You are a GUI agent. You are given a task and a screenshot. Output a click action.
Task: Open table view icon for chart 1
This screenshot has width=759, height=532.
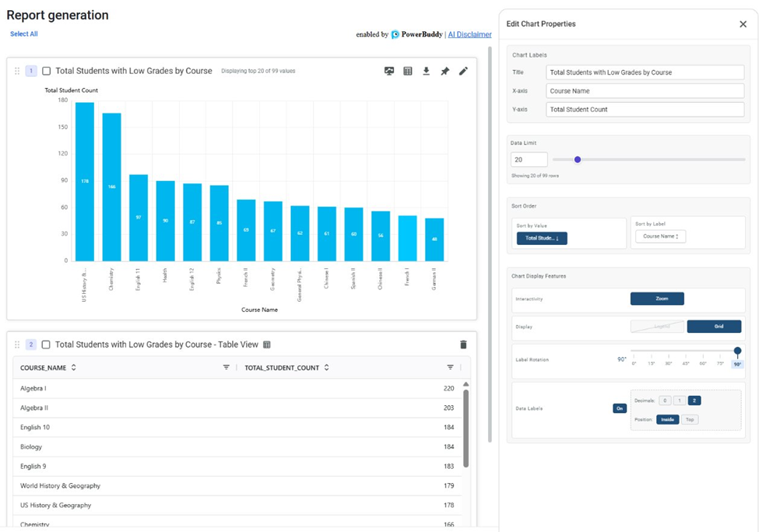[x=408, y=71]
